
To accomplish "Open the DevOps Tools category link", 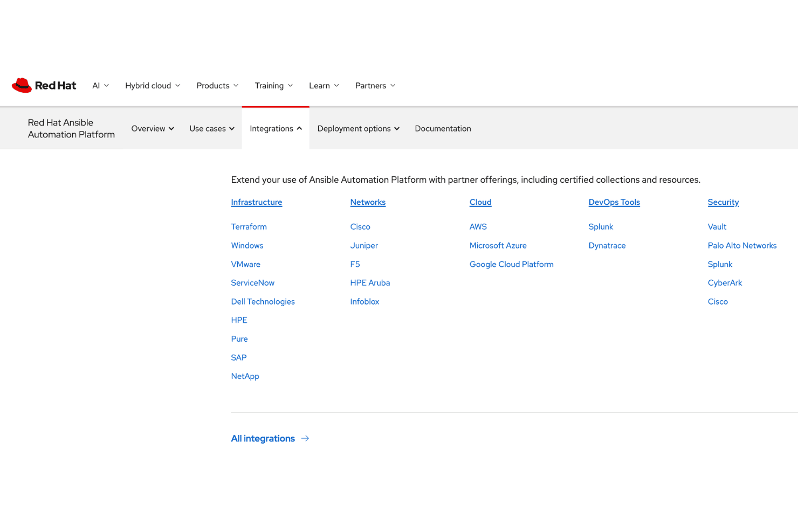I will click(614, 202).
